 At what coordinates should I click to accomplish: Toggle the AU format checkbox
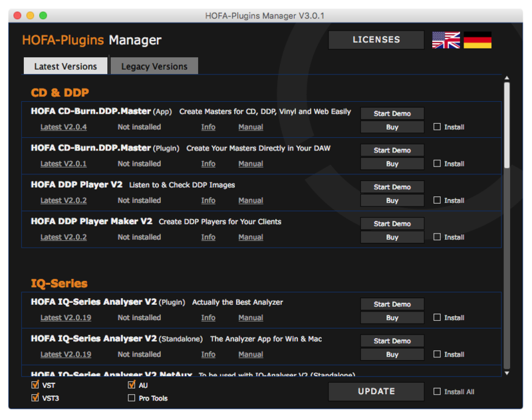click(132, 385)
